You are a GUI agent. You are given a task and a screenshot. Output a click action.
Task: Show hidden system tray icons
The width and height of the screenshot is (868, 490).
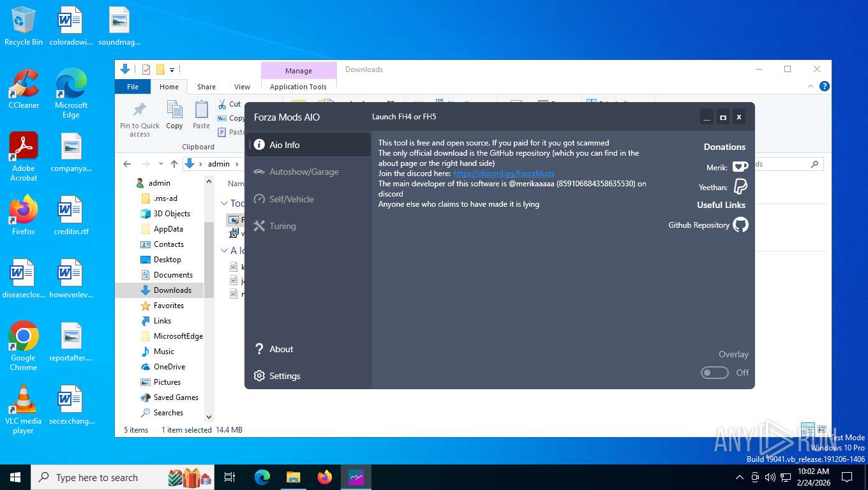[740, 477]
